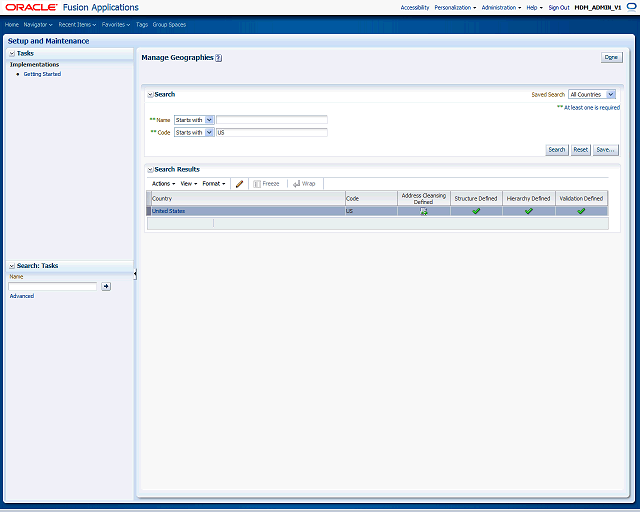Click the Structure Defined green checkmark
Screen dimensions: 640x512
(476, 211)
